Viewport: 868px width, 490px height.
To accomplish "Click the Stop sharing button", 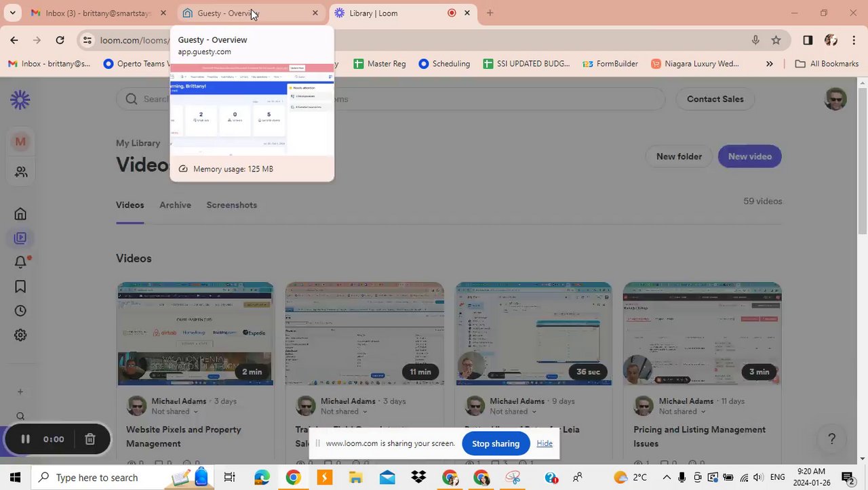I will [496, 443].
